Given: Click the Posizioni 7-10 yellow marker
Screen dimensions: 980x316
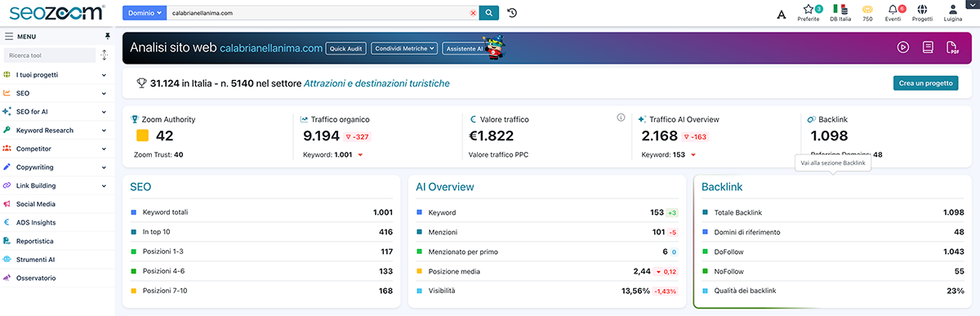Looking at the screenshot, I should [x=133, y=291].
